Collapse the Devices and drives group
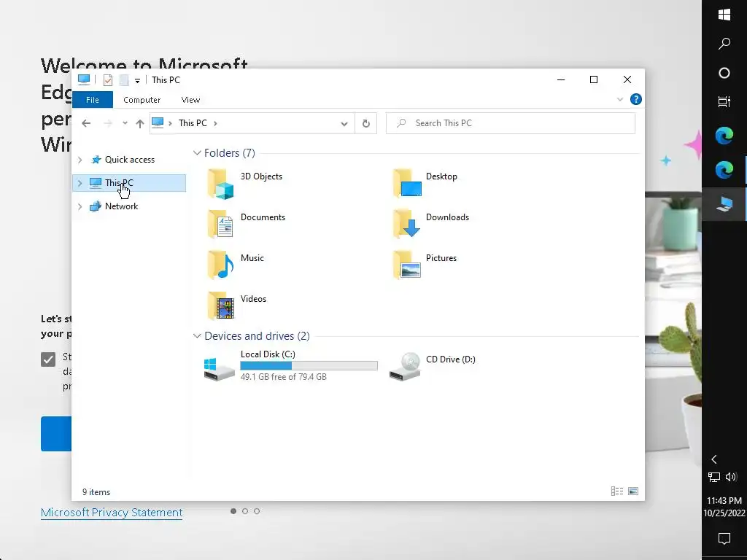The height and width of the screenshot is (560, 747). 197,335
